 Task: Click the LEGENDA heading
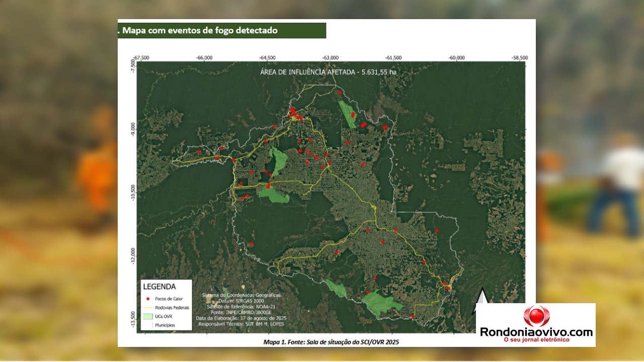coord(159,287)
